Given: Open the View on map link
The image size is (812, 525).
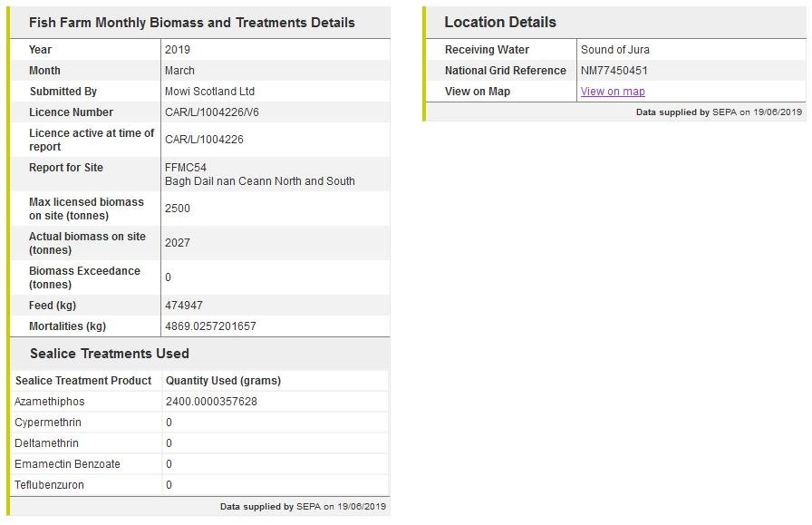Looking at the screenshot, I should [613, 92].
